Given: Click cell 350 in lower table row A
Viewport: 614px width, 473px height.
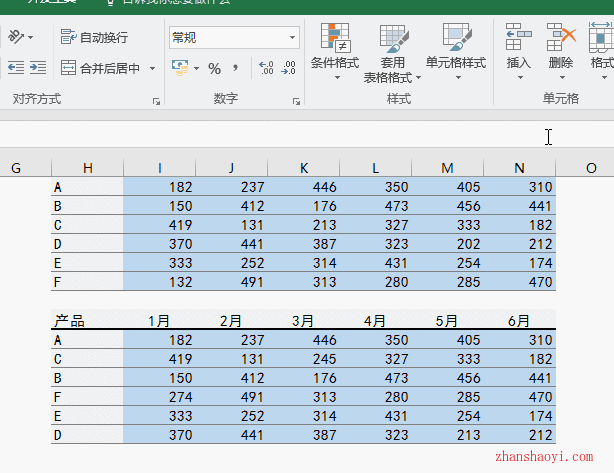Looking at the screenshot, I should [376, 339].
